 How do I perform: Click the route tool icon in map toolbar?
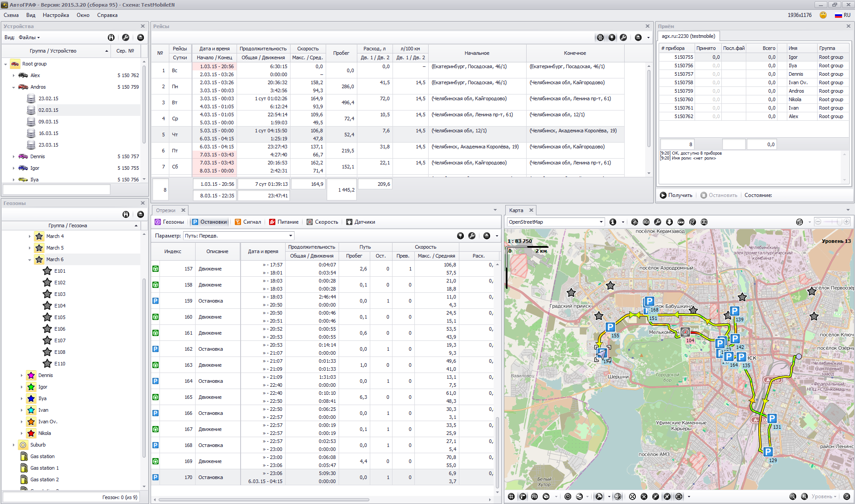(x=692, y=222)
